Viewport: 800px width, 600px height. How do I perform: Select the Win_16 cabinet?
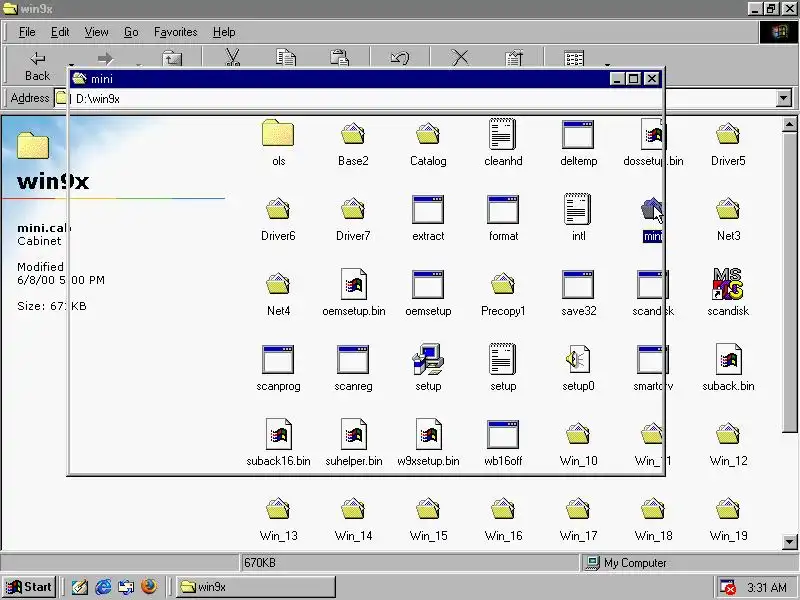503,518
